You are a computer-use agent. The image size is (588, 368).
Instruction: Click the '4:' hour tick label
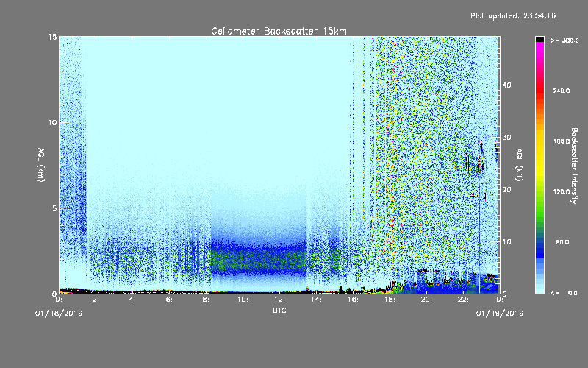132,300
